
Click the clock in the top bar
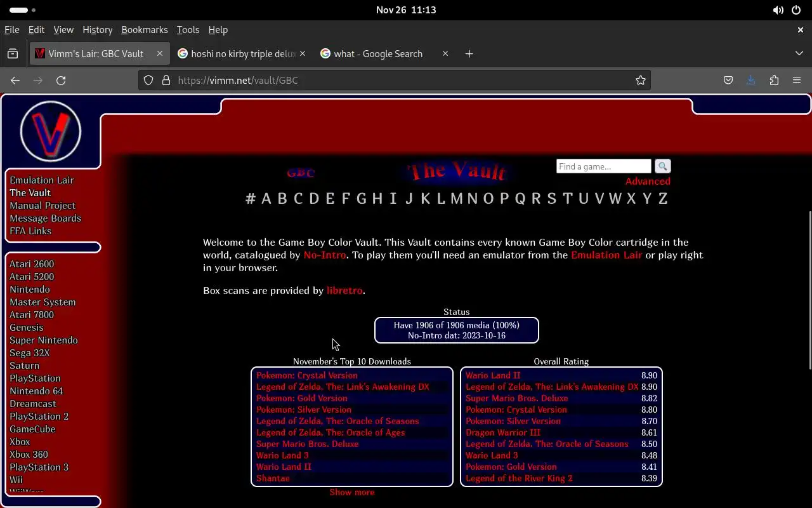pos(406,10)
